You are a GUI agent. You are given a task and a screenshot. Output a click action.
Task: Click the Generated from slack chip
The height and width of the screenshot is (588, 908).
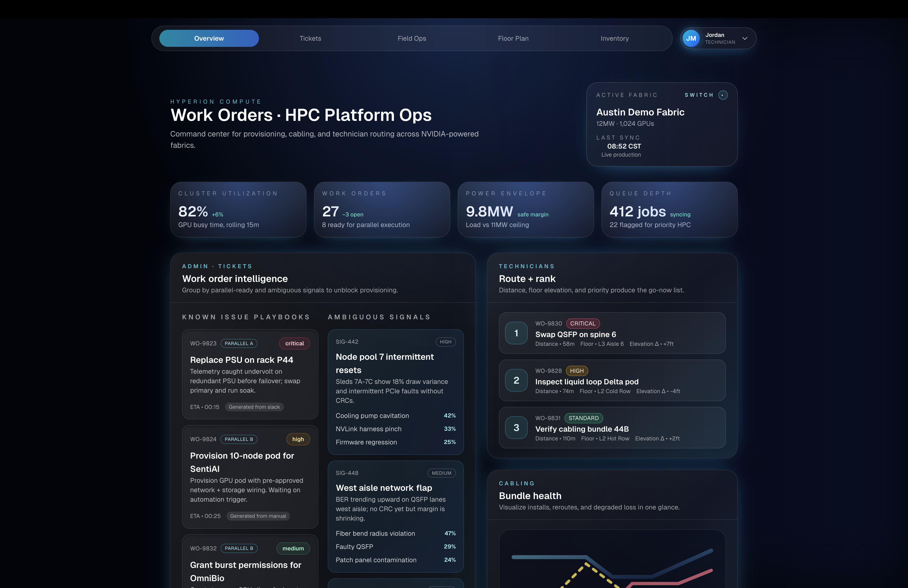pyautogui.click(x=254, y=407)
